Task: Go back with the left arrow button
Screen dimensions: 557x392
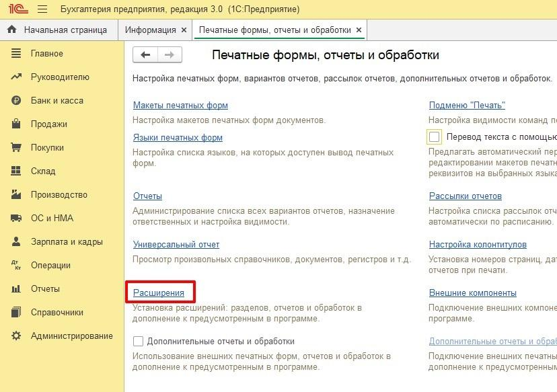Action: coord(145,55)
